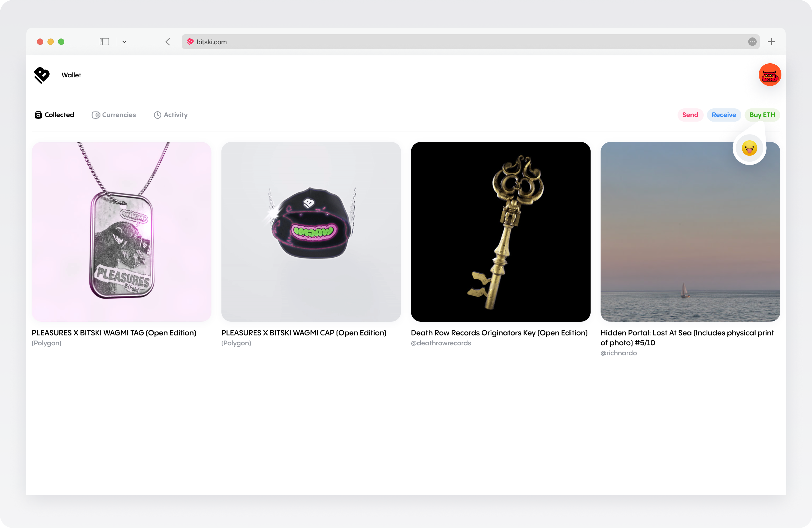Click (Polygon) label under WAGMI CAP

point(236,343)
